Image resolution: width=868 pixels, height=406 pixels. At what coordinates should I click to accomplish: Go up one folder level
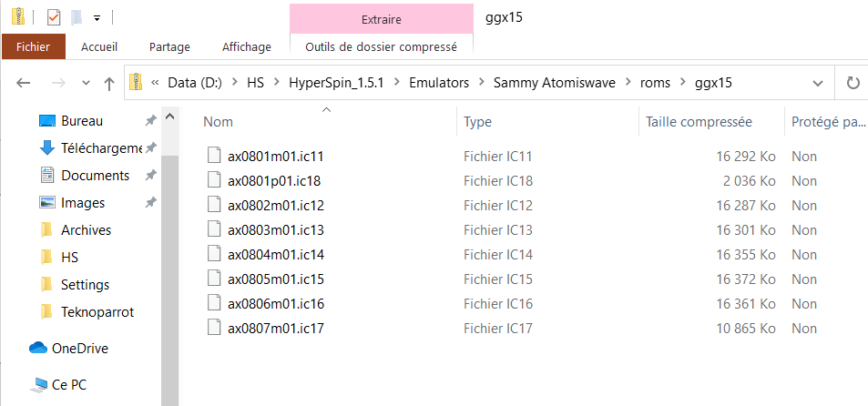click(x=109, y=83)
